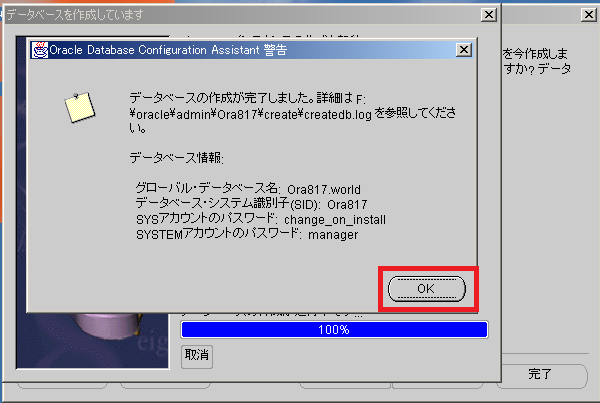Close the データベースを作成しています progress window
Screen dimensions: 600x403
(489, 15)
